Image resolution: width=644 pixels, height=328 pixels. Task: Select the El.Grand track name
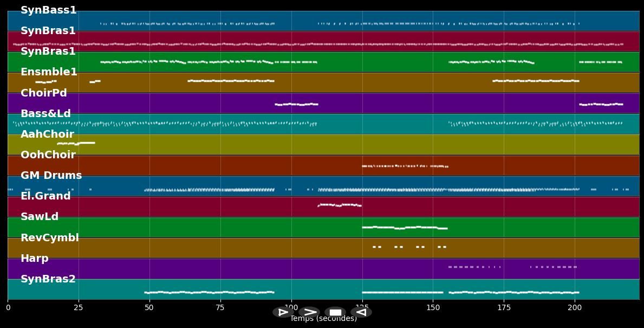(45, 196)
